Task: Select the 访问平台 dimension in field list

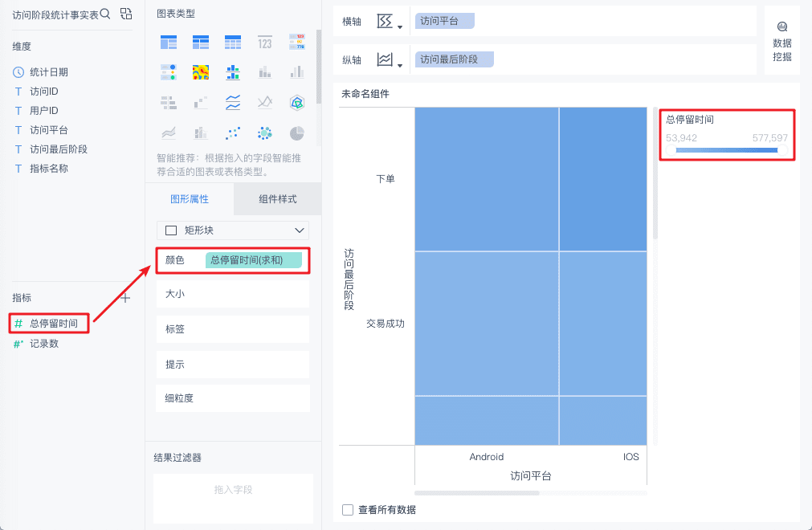Action: [x=49, y=130]
